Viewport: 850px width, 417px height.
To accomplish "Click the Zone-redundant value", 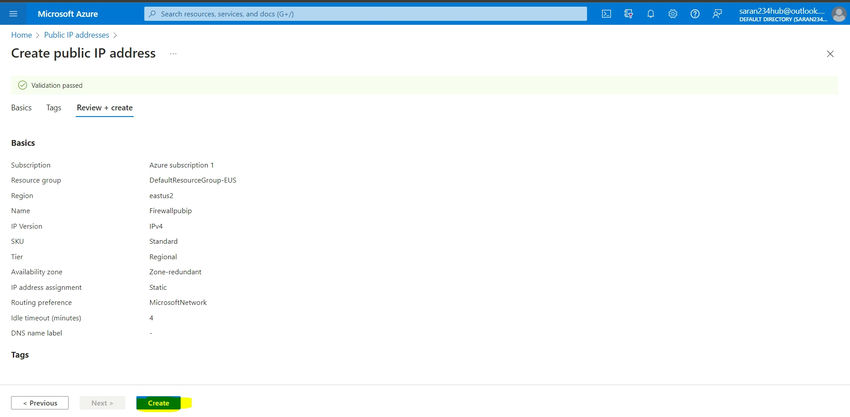I will 176,272.
